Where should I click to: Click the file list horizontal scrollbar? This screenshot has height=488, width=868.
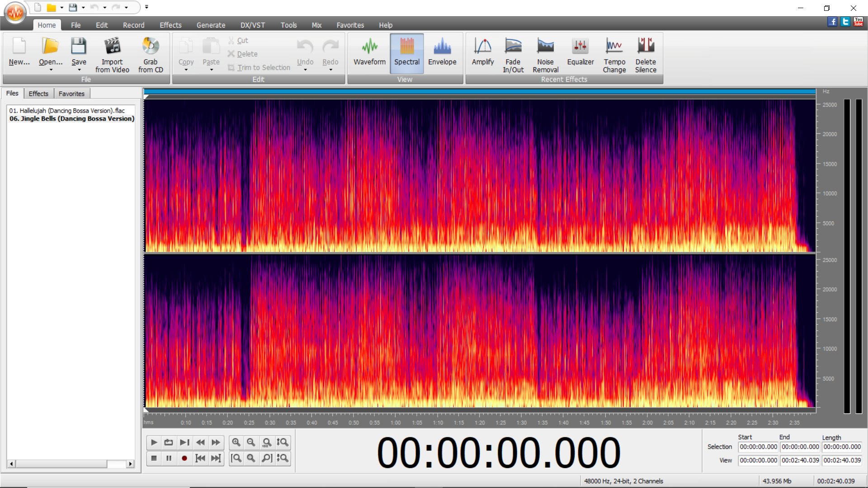(x=61, y=464)
